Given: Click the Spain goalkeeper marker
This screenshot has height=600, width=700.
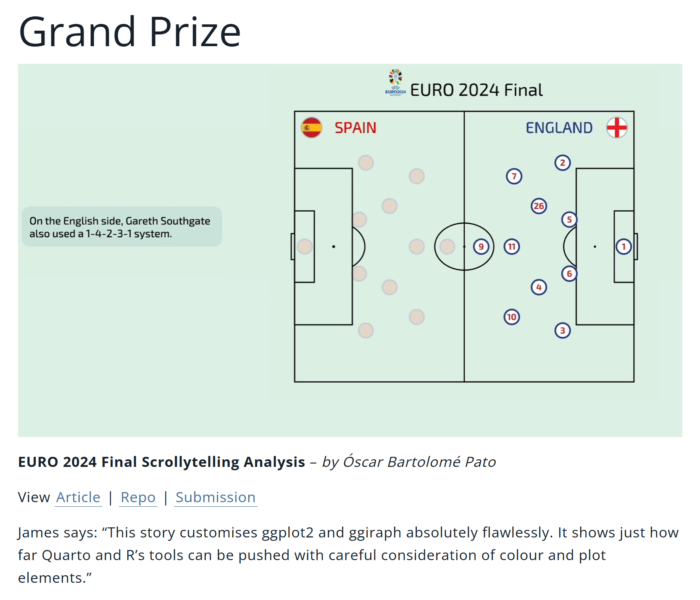Looking at the screenshot, I should point(305,246).
